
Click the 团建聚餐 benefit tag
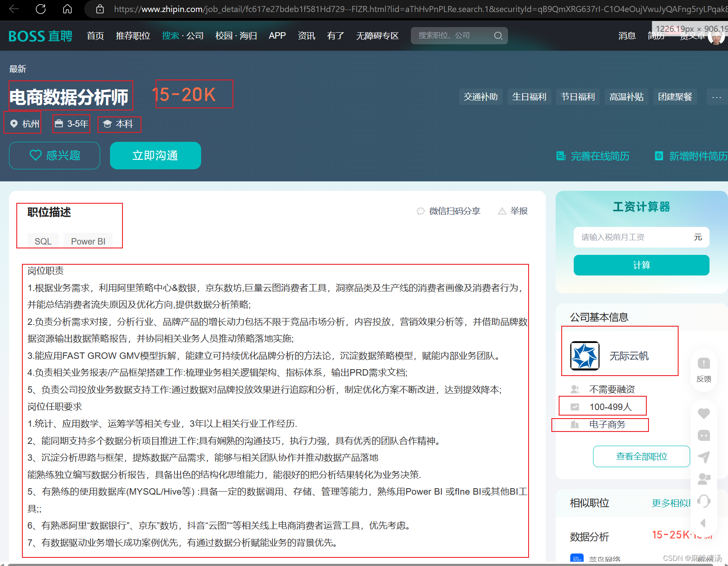click(x=675, y=97)
